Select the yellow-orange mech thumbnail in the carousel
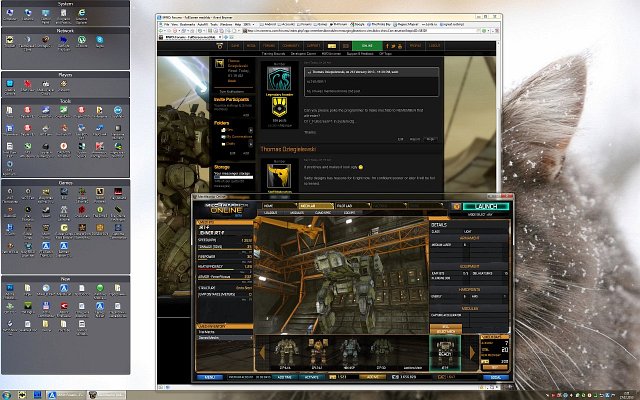The width and height of the screenshot is (640, 400). coord(318,353)
